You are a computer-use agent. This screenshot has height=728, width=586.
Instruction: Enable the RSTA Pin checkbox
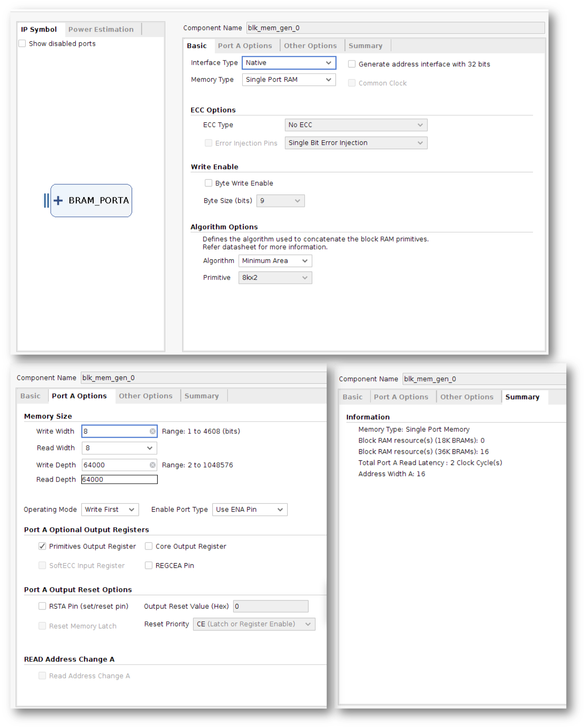tap(42, 606)
